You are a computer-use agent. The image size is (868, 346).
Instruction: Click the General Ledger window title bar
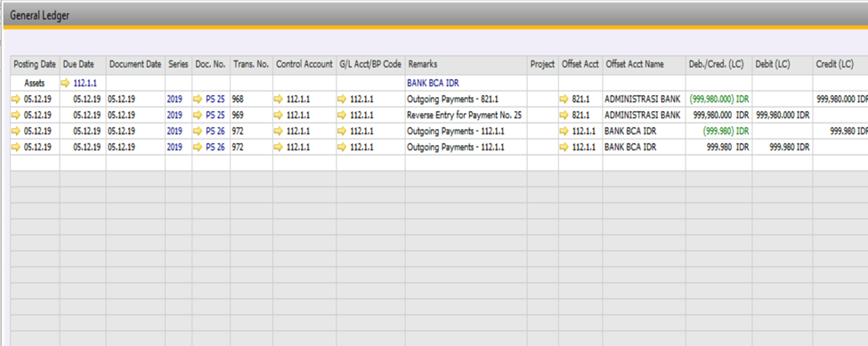point(434,16)
